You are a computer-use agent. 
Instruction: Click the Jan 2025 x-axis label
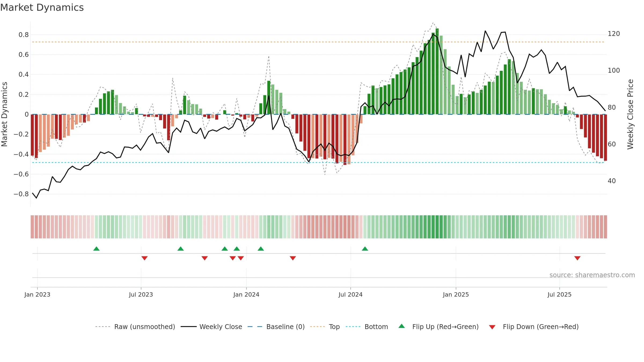[456, 295]
